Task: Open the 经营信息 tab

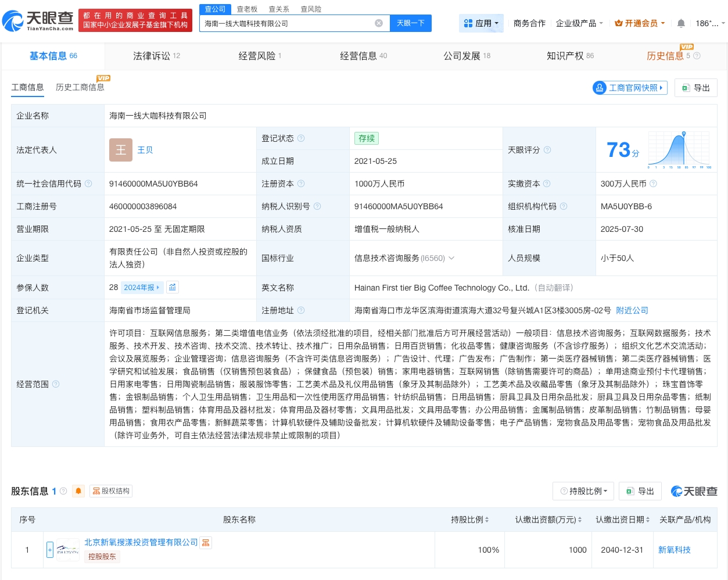Action: tap(363, 56)
